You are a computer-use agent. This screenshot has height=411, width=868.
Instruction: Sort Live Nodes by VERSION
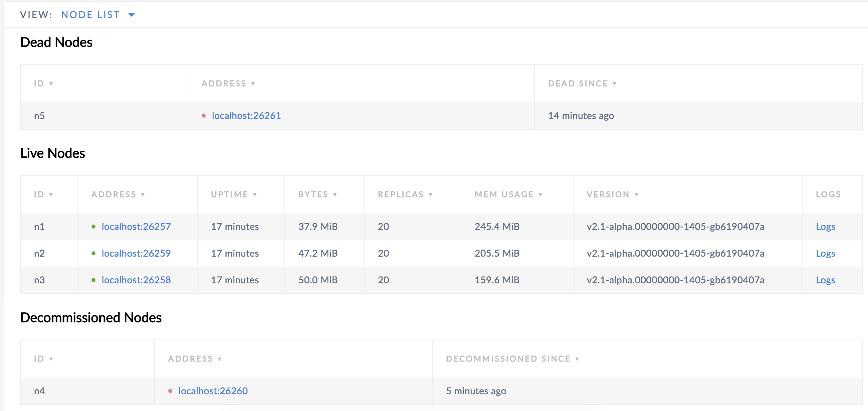pos(612,194)
